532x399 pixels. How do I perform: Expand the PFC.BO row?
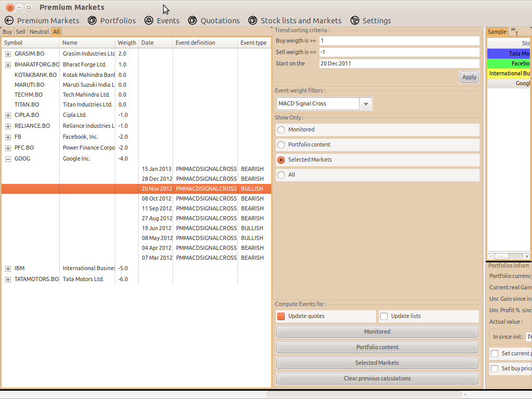[x=8, y=148]
